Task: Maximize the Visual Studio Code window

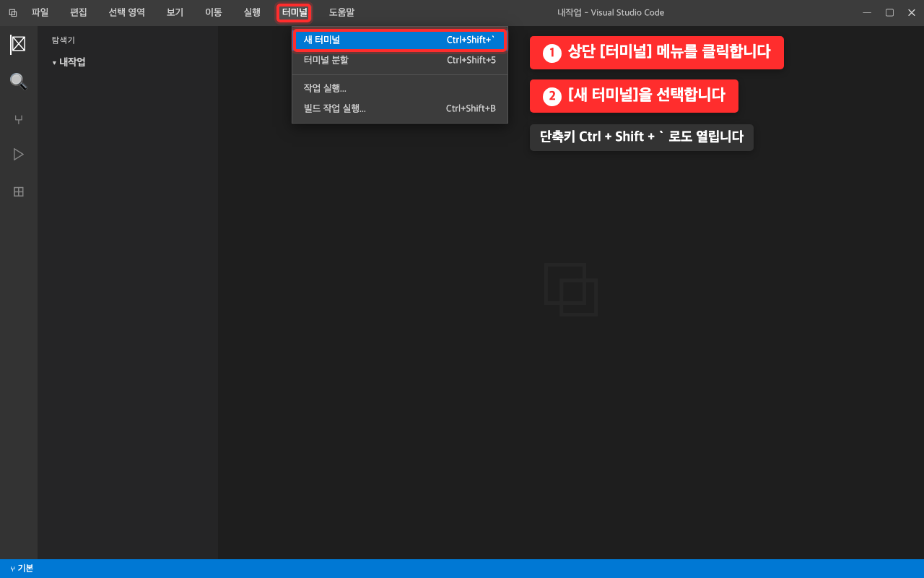Action: [889, 12]
